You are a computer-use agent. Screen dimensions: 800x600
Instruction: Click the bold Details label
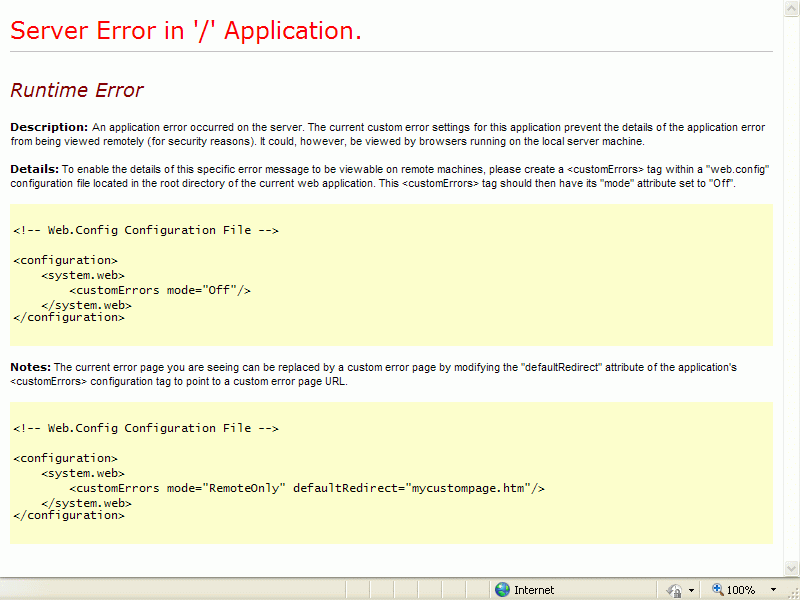tap(34, 169)
